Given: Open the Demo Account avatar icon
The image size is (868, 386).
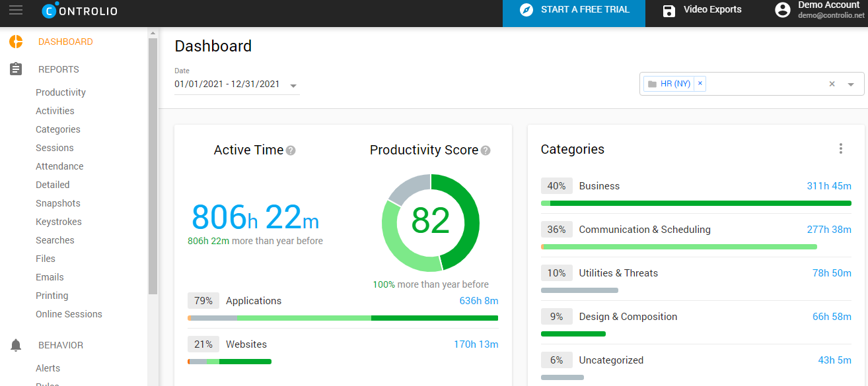Looking at the screenshot, I should (783, 10).
